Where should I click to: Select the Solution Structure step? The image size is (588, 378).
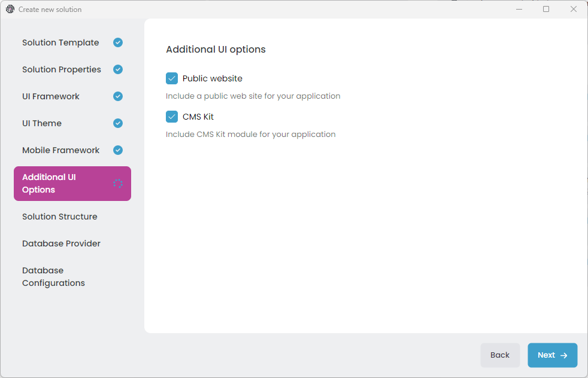pyautogui.click(x=60, y=217)
